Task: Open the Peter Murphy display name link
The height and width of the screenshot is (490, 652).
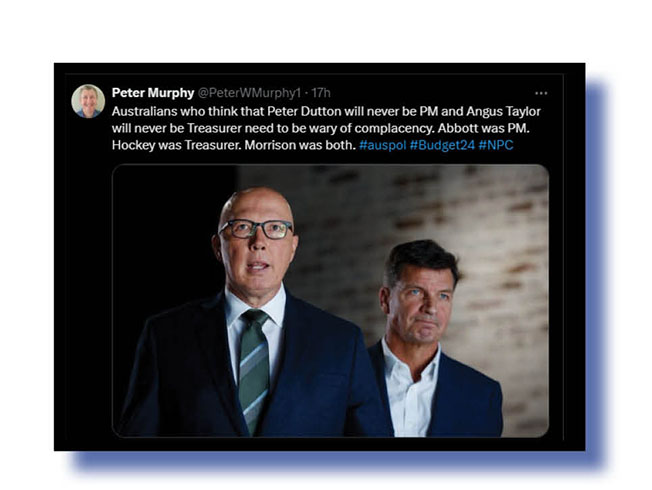Action: point(153,93)
